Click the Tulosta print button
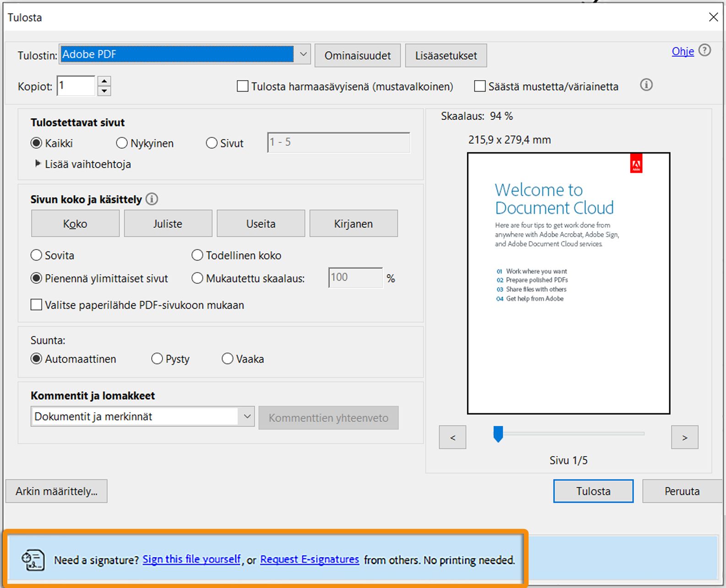Viewport: 726px width, 588px height. 593,491
